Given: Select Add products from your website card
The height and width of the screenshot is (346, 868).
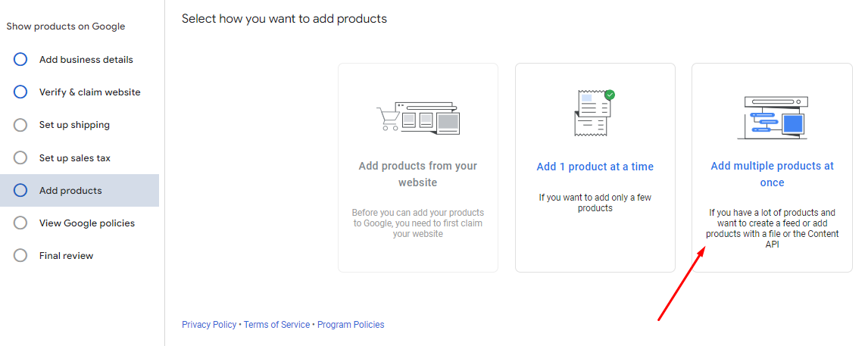Looking at the screenshot, I should 418,174.
